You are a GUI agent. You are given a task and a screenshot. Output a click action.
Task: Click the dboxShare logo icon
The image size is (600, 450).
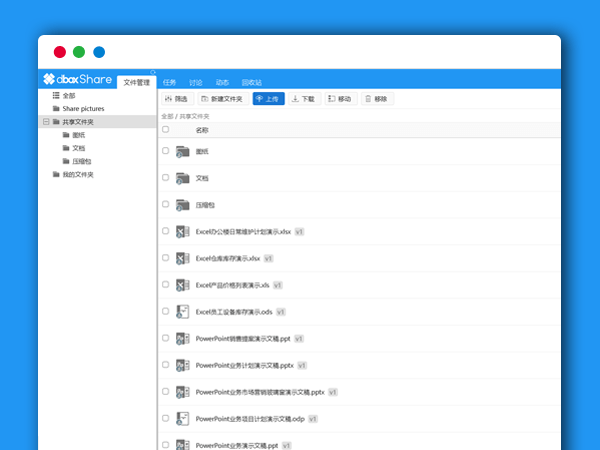(49, 80)
